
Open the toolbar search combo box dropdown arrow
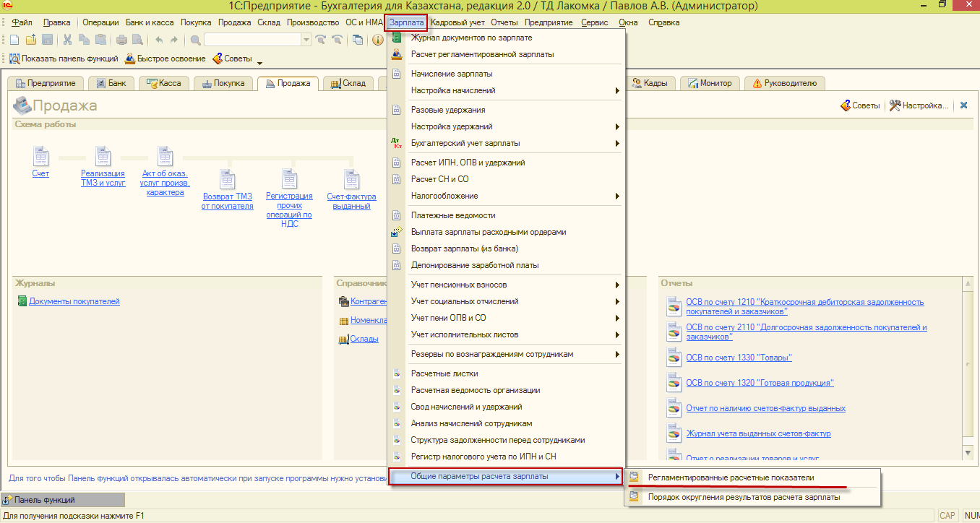[x=306, y=40]
